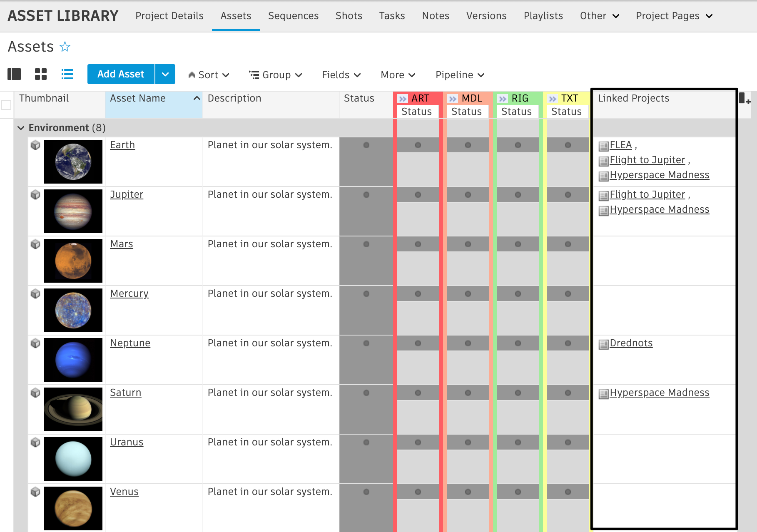
Task: Switch to the Playlists tab
Action: (543, 16)
